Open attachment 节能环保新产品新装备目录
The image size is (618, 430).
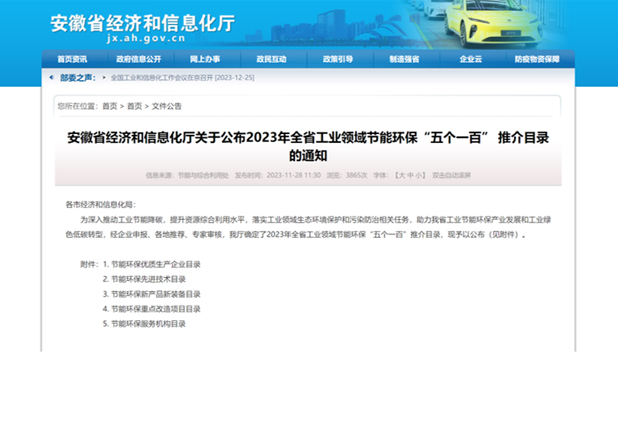155,294
